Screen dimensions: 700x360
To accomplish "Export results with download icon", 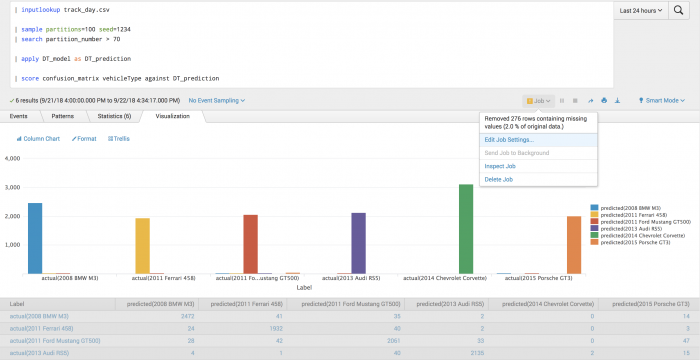I will click(617, 101).
